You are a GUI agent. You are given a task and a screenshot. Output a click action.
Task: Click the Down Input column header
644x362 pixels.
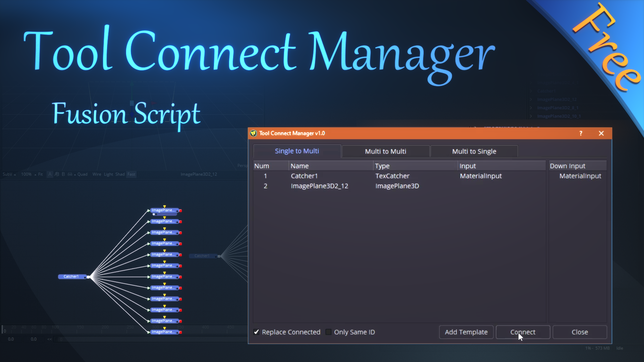click(x=578, y=166)
